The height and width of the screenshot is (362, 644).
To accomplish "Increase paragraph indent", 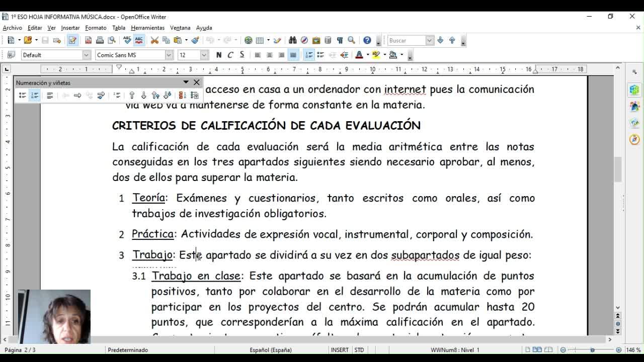I will [x=344, y=55].
